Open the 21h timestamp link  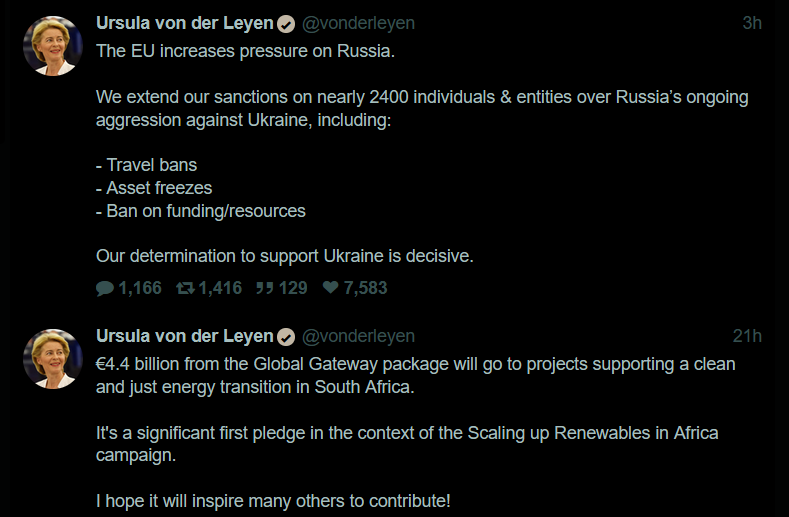[x=747, y=336]
